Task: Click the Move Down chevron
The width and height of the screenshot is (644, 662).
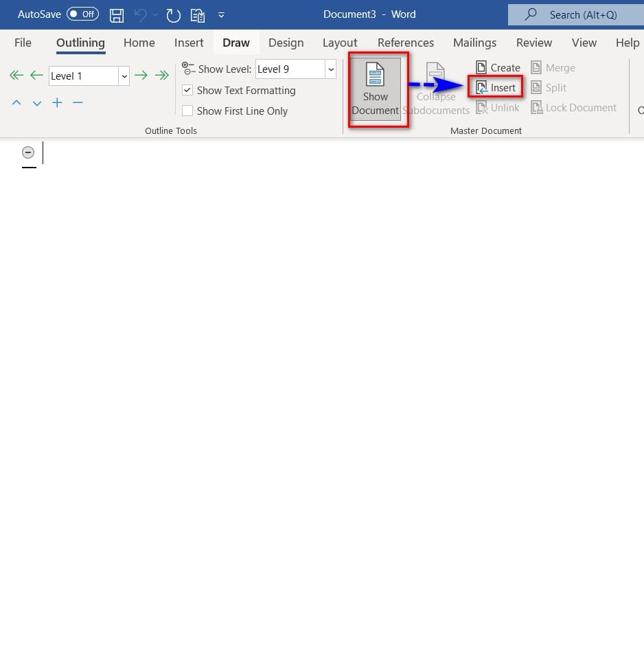Action: tap(36, 103)
